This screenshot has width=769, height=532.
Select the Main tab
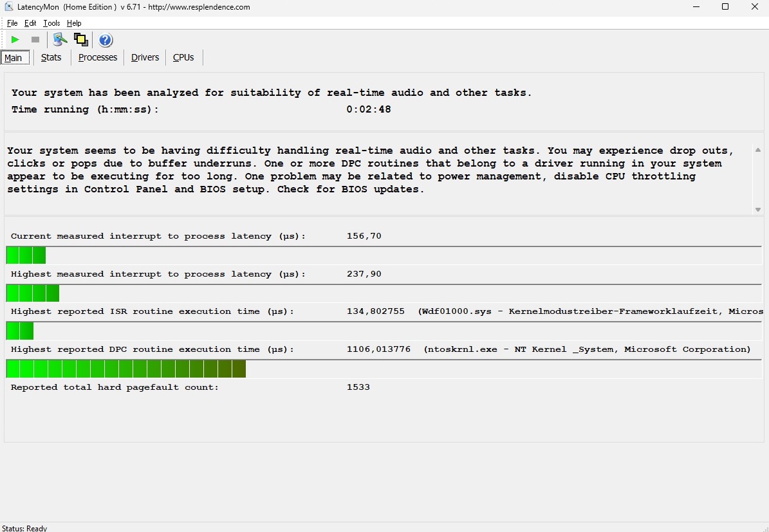click(x=14, y=58)
